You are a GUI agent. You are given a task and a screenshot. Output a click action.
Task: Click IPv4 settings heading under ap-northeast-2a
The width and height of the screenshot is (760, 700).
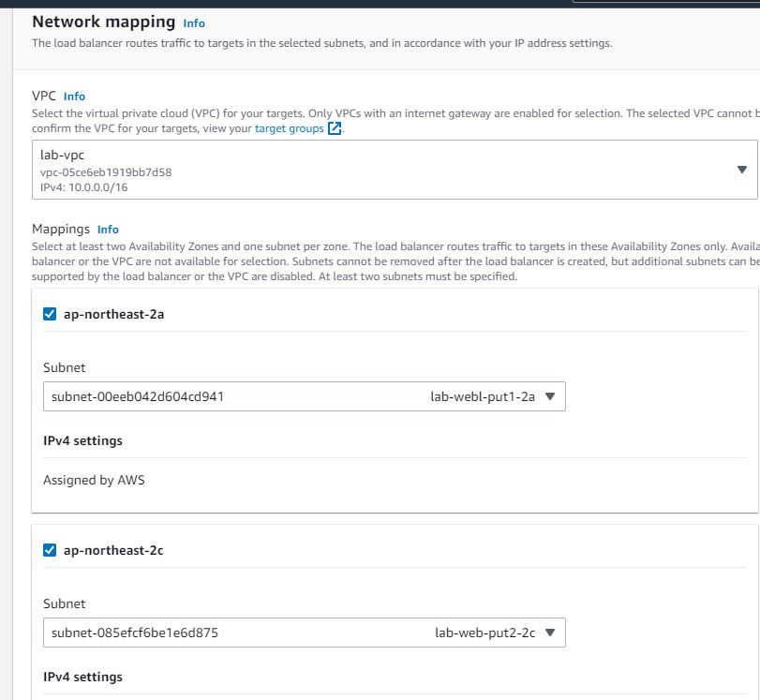82,440
